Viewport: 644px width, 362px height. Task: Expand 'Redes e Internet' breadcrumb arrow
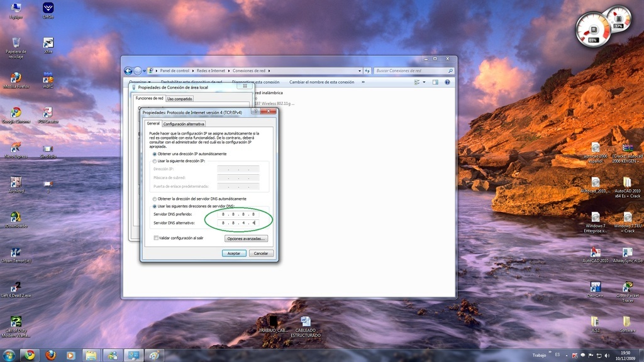[x=228, y=71]
